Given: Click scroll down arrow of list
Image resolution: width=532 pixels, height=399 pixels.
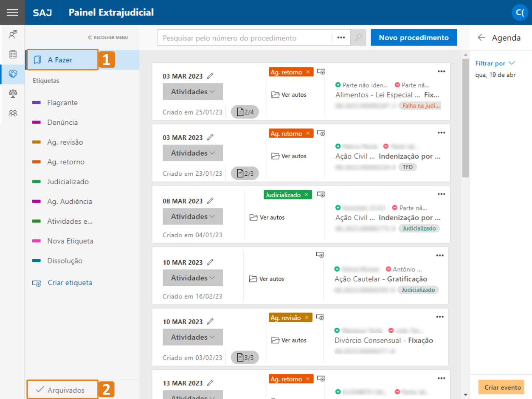Looking at the screenshot, I should (x=465, y=395).
